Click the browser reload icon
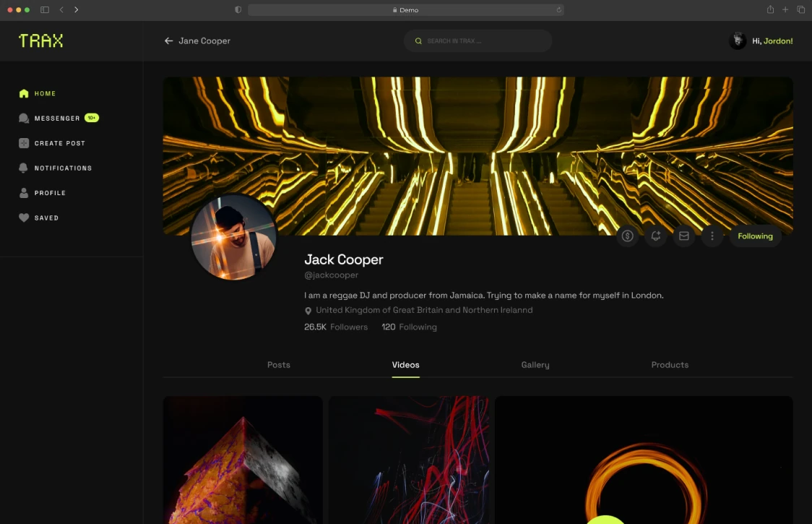 coord(558,10)
